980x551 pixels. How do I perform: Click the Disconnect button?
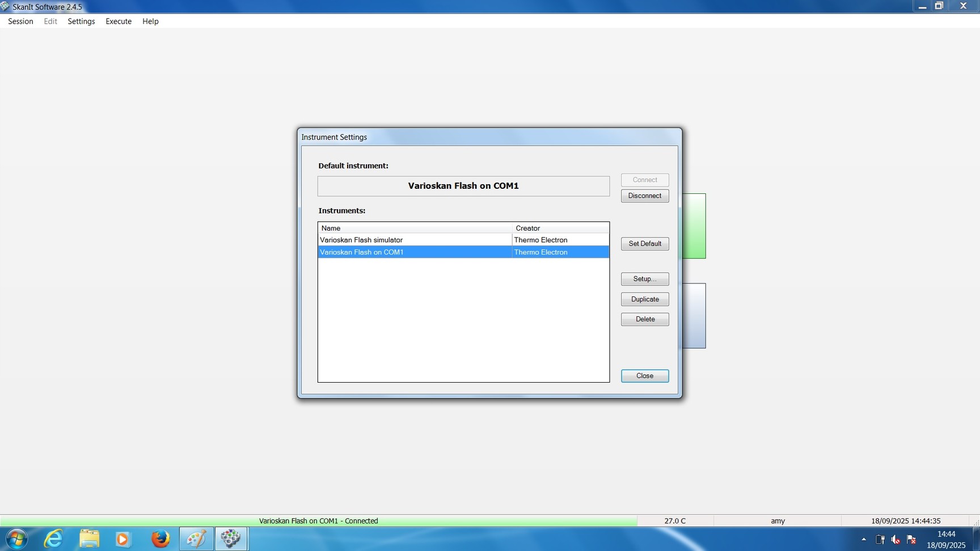pos(645,196)
